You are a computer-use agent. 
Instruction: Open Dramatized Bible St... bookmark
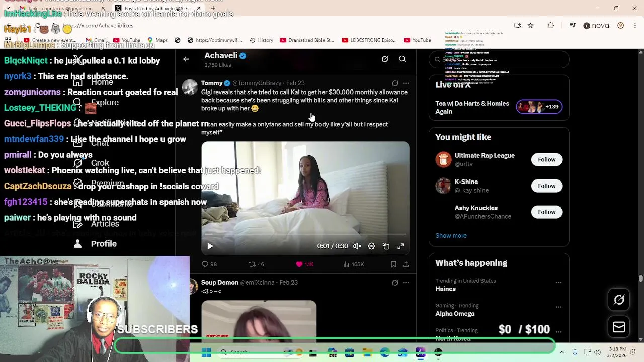click(306, 40)
